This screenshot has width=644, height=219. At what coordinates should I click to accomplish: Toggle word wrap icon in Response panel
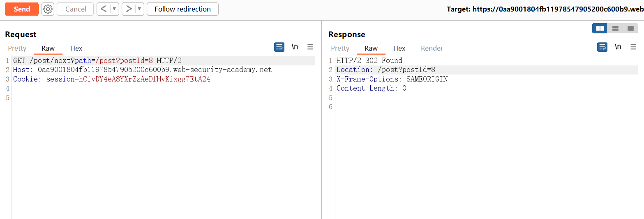click(x=602, y=47)
